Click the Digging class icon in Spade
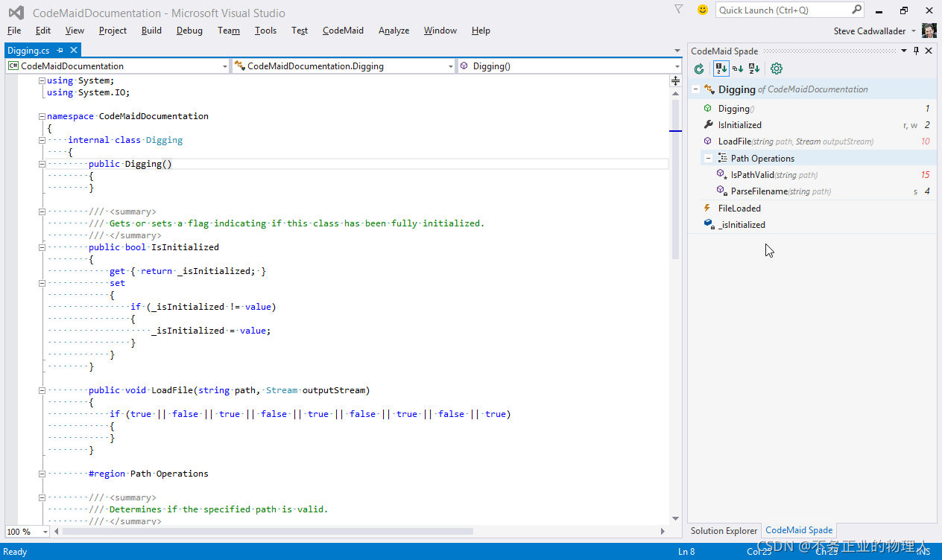 point(709,89)
